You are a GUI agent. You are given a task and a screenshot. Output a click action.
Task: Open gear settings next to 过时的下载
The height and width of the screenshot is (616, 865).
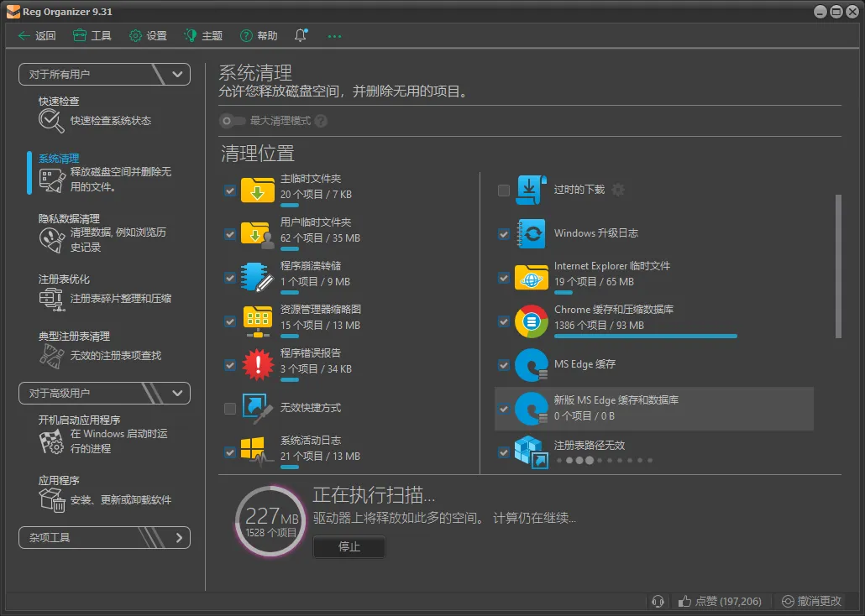coord(618,190)
